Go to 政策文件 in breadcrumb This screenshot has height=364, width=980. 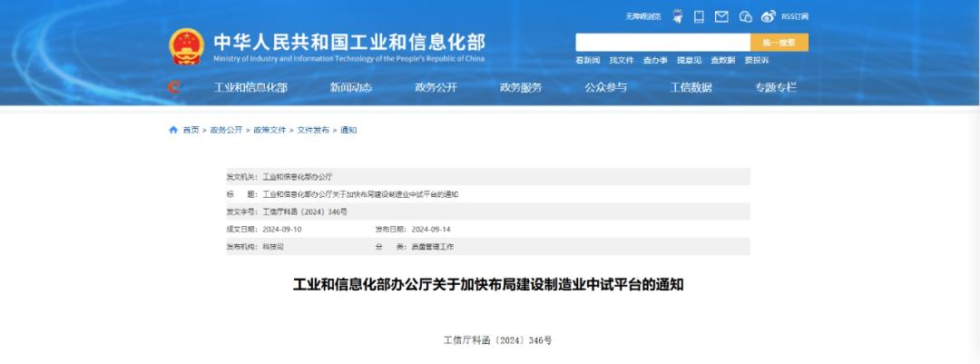point(269,130)
